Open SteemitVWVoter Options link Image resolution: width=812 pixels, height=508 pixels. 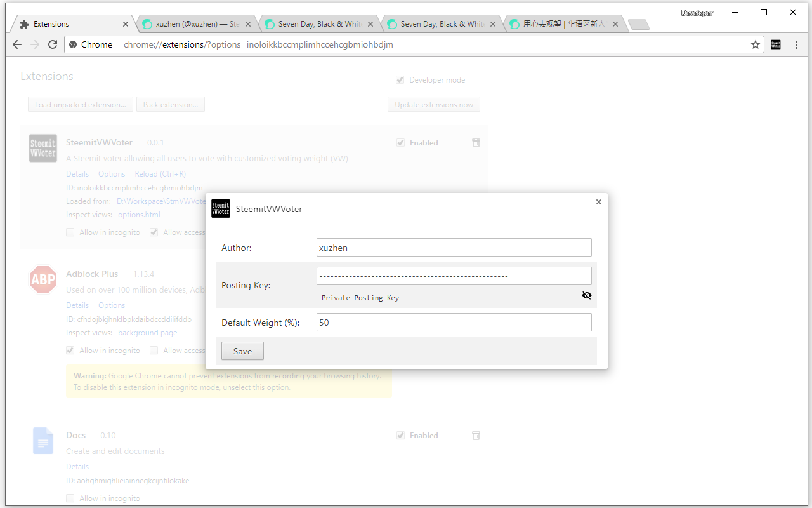(112, 174)
